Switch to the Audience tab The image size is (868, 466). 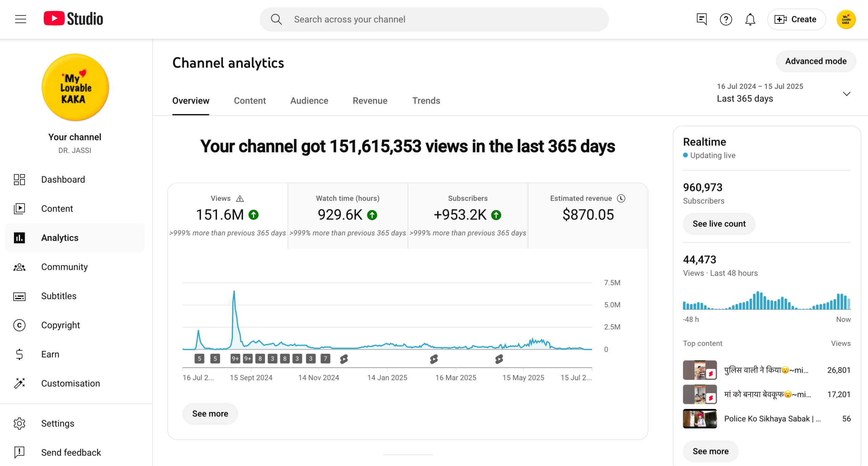point(309,101)
